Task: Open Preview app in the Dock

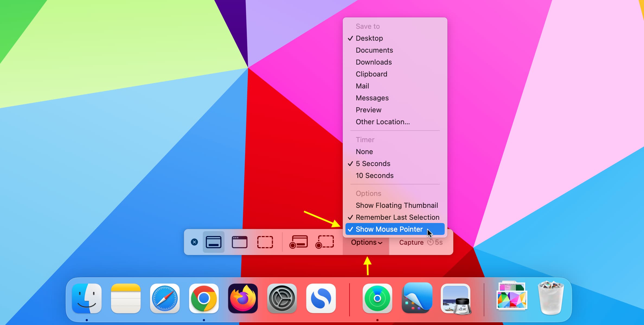Action: pos(456,299)
